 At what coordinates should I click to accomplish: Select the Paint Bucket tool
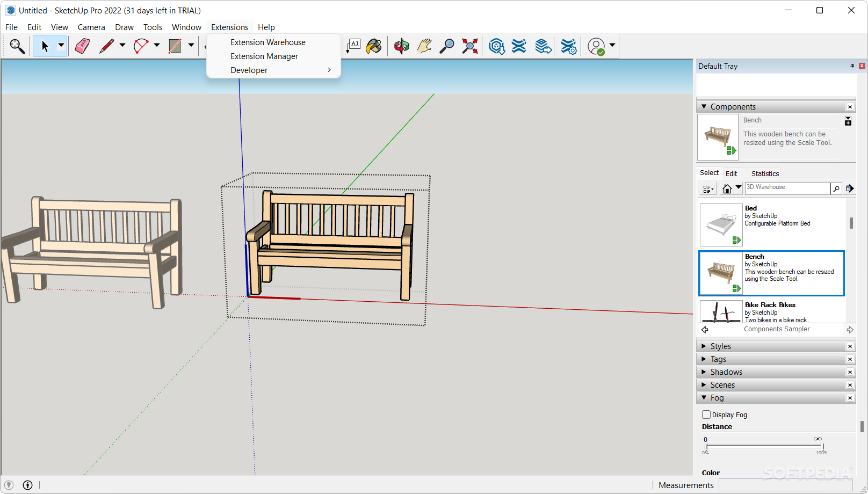tap(374, 47)
